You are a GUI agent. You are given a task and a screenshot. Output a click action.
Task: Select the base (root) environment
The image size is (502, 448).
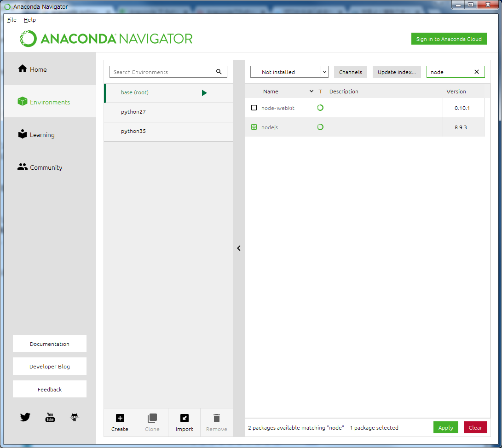point(168,93)
